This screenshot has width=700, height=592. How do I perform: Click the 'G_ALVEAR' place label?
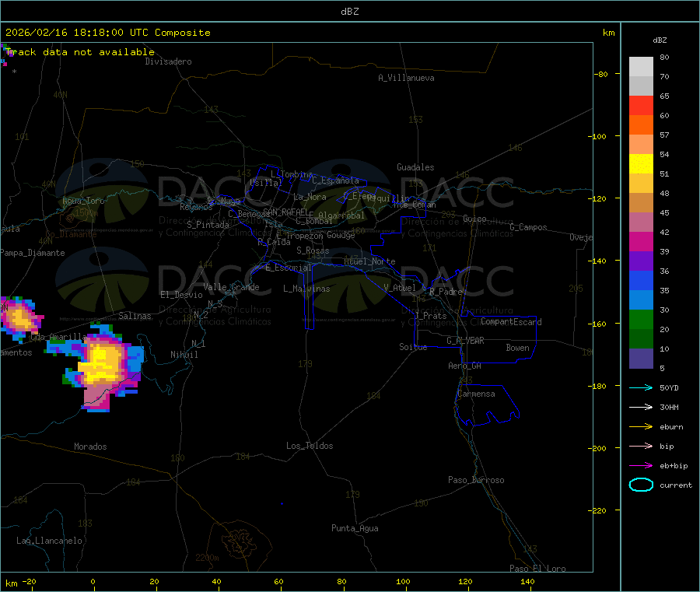point(465,341)
